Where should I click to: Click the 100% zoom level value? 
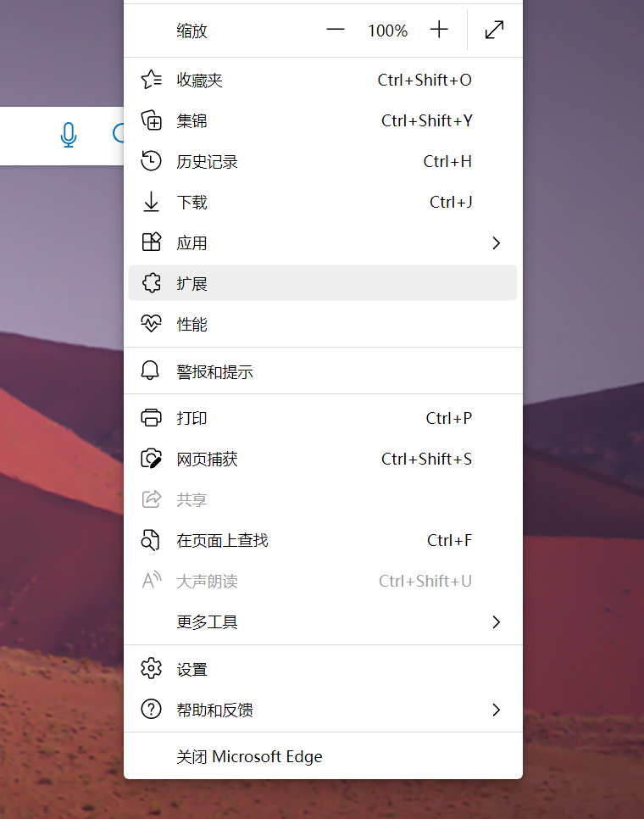click(387, 31)
